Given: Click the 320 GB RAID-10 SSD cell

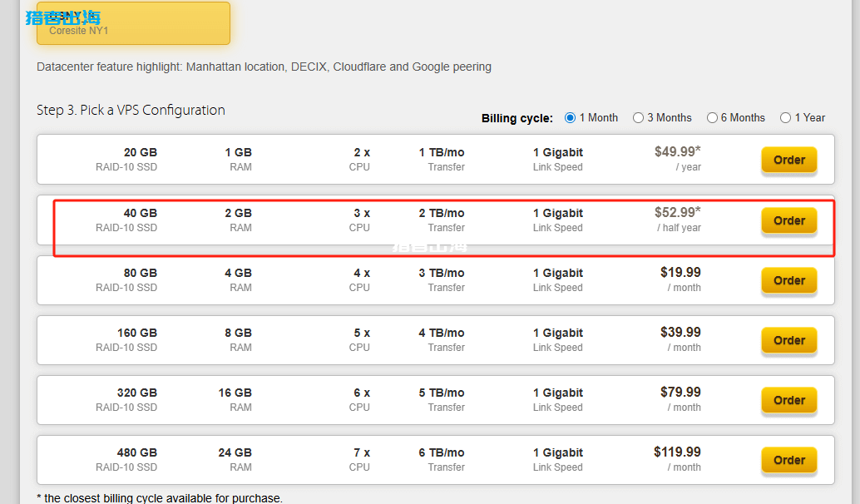Looking at the screenshot, I should click(126, 399).
